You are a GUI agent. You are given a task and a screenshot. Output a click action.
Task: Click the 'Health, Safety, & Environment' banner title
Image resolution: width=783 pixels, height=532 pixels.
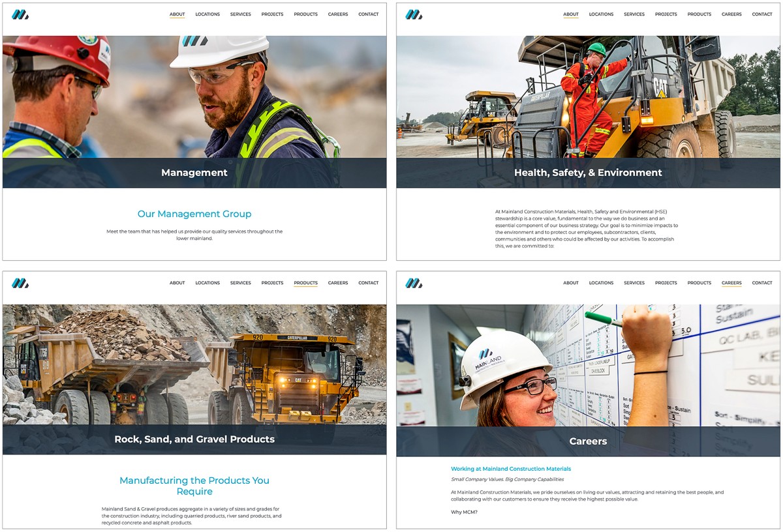(588, 173)
